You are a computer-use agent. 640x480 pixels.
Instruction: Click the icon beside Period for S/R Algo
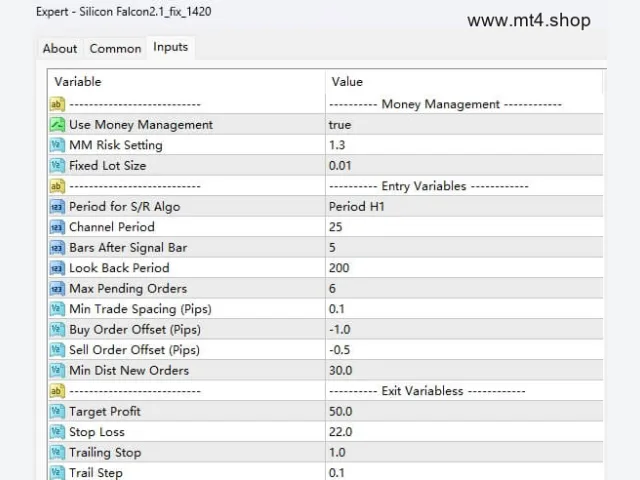coord(57,207)
